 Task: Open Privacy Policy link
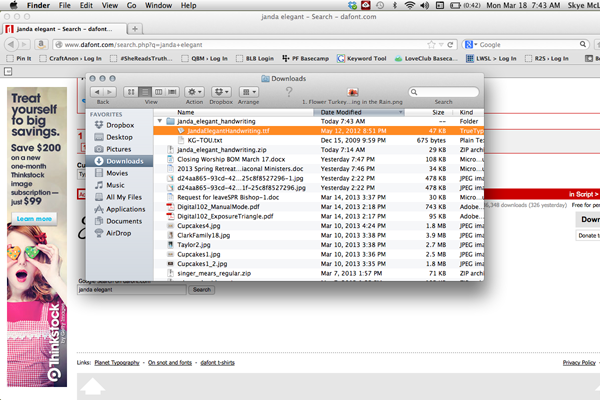point(579,362)
